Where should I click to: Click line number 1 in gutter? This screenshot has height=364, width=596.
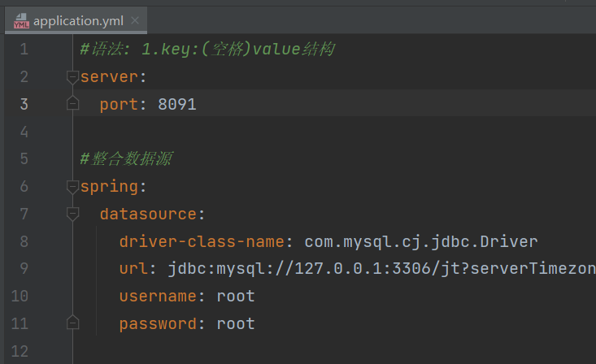click(x=24, y=50)
